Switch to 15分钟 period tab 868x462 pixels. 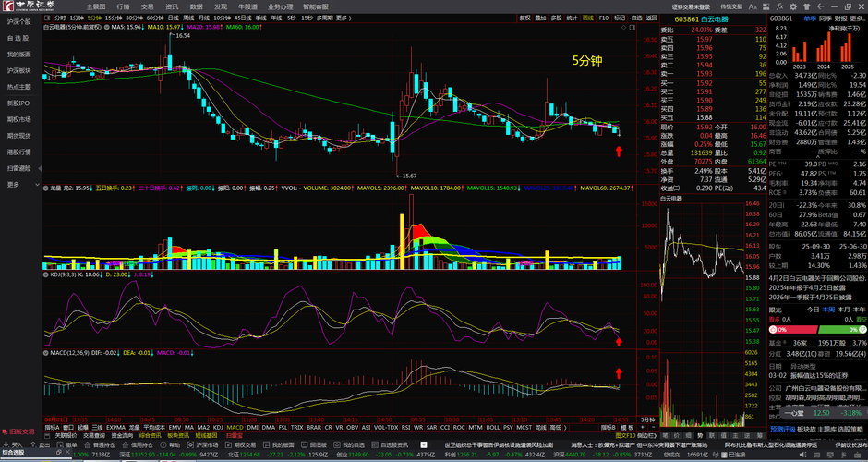(114, 18)
